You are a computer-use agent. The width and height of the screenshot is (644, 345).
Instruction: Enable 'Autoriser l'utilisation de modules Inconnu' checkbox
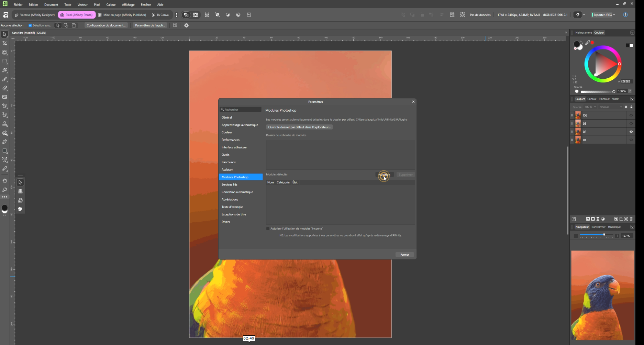point(268,229)
